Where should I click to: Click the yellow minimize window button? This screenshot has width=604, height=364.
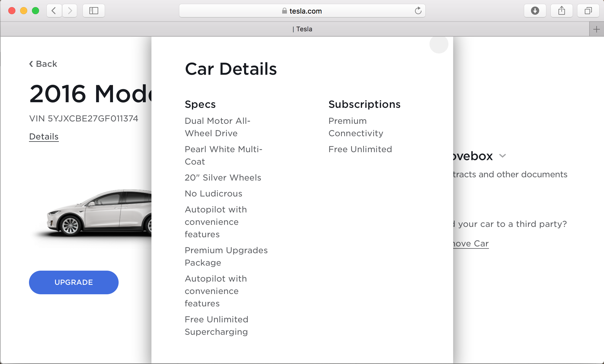[x=24, y=11]
